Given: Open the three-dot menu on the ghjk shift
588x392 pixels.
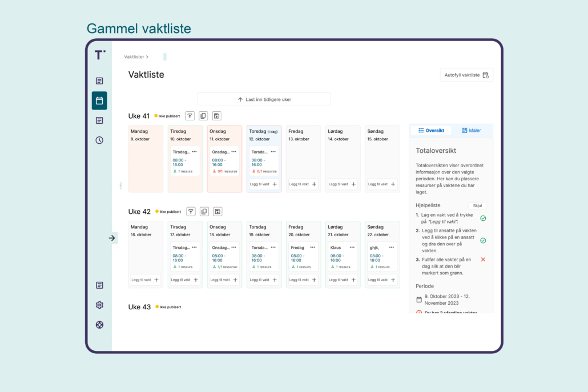Looking at the screenshot, I should click(x=392, y=247).
